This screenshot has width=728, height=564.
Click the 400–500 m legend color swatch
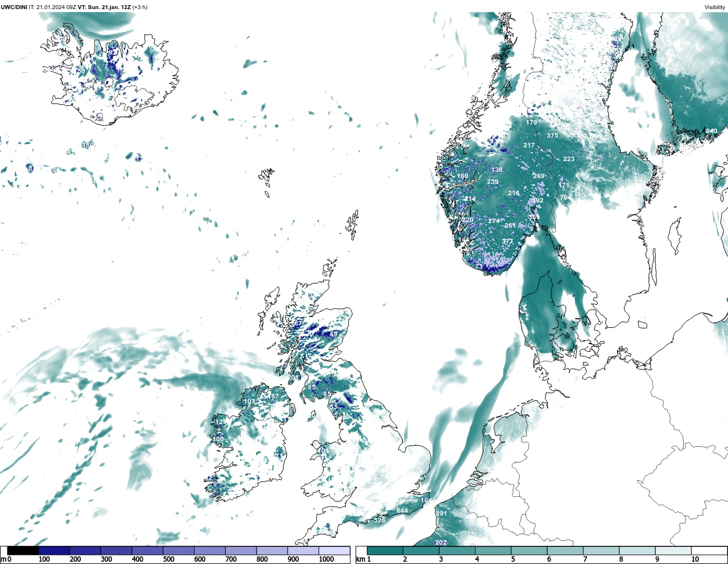(x=147, y=551)
